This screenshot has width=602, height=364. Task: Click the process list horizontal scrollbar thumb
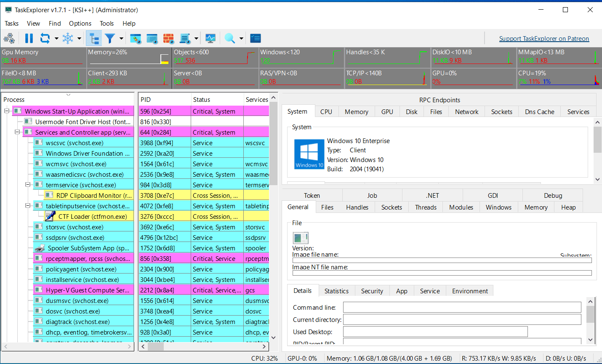tap(156, 347)
